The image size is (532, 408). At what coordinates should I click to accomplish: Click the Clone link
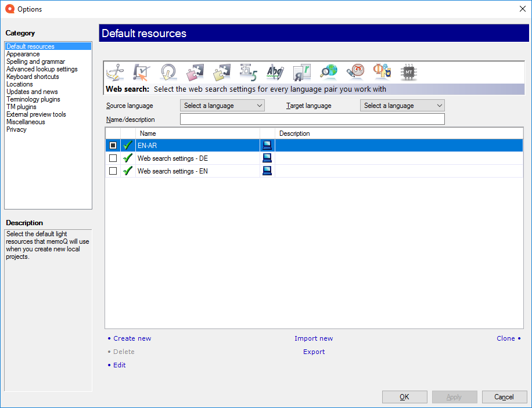tap(506, 338)
